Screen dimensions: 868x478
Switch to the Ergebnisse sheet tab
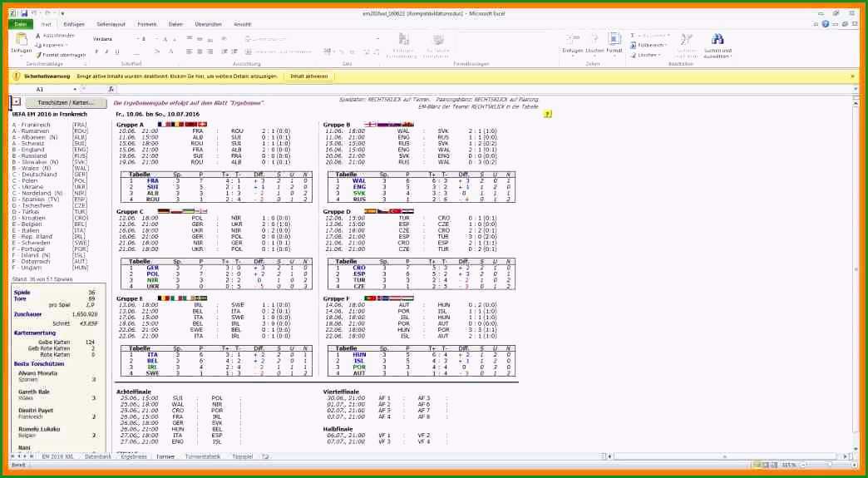point(133,456)
